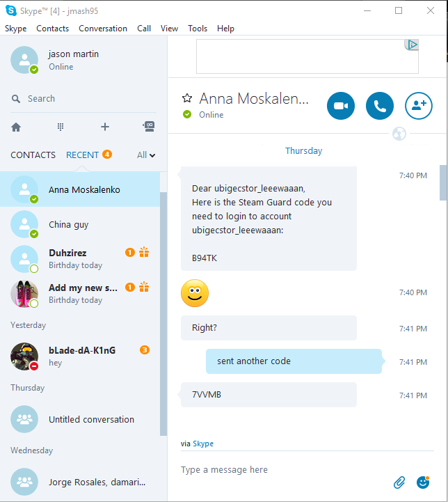The image size is (448, 502).
Task: Click the advertisement banner
Action: (x=307, y=56)
